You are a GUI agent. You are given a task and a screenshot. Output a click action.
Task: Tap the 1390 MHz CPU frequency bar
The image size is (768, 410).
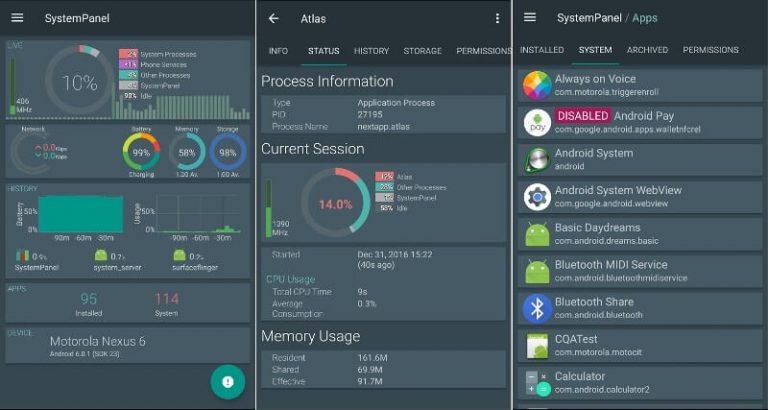click(268, 208)
